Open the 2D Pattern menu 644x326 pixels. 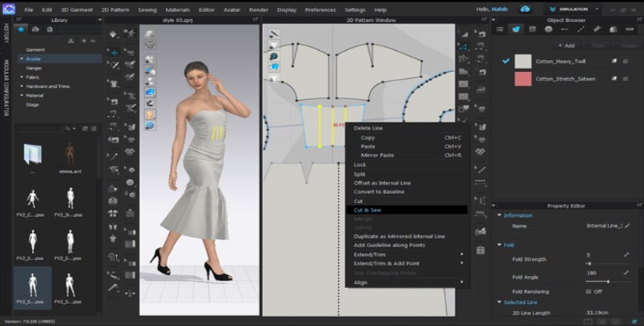115,10
